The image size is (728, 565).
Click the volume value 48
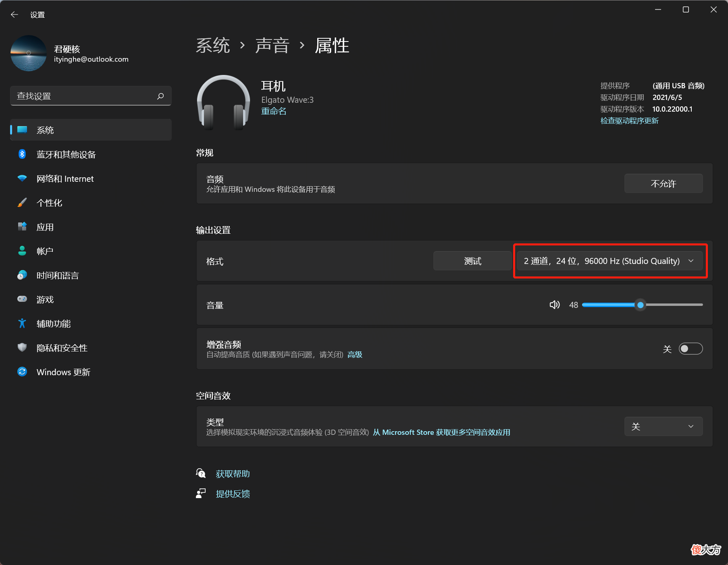(x=573, y=305)
